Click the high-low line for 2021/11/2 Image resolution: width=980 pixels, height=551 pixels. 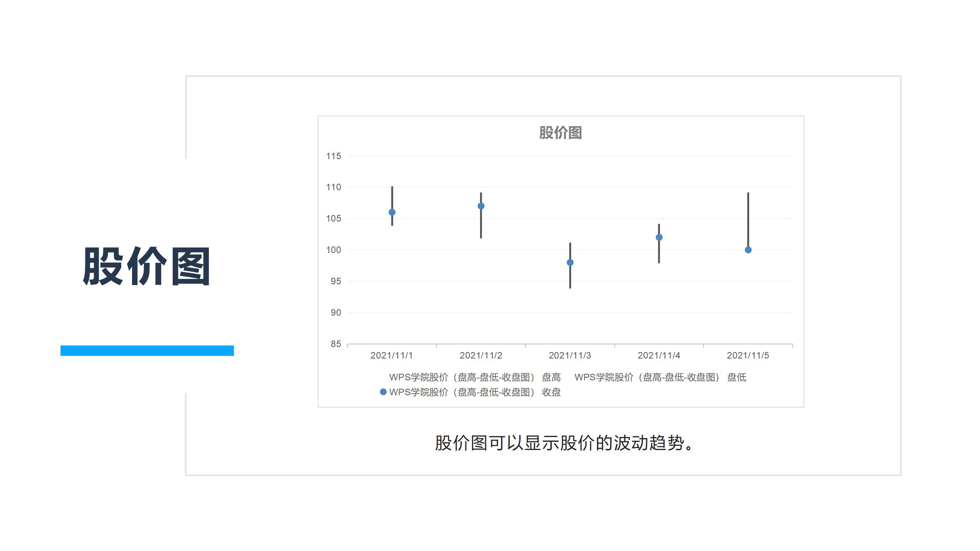481,215
